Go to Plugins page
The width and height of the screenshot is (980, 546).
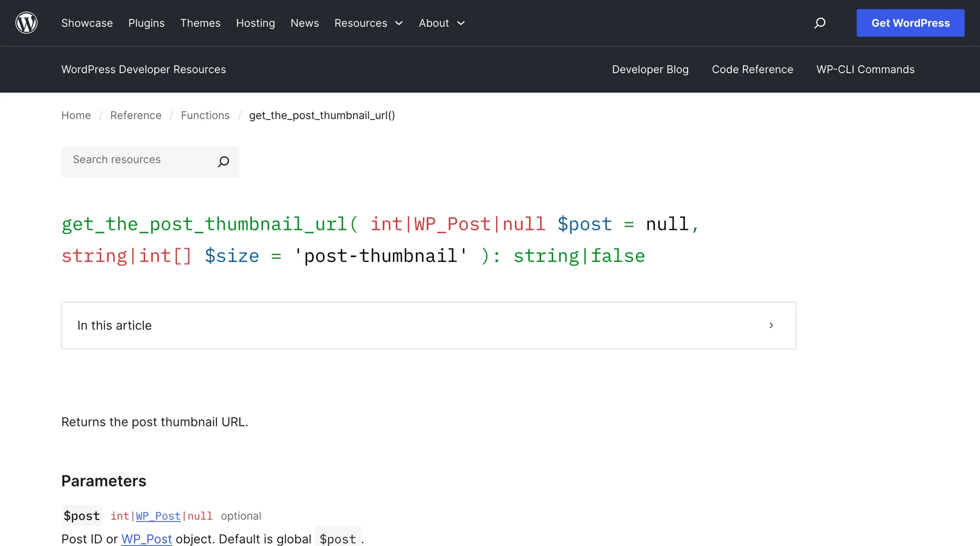(146, 23)
